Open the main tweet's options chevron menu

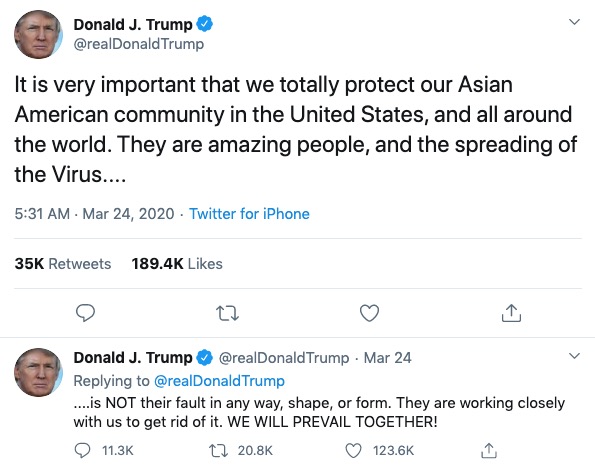[575, 22]
